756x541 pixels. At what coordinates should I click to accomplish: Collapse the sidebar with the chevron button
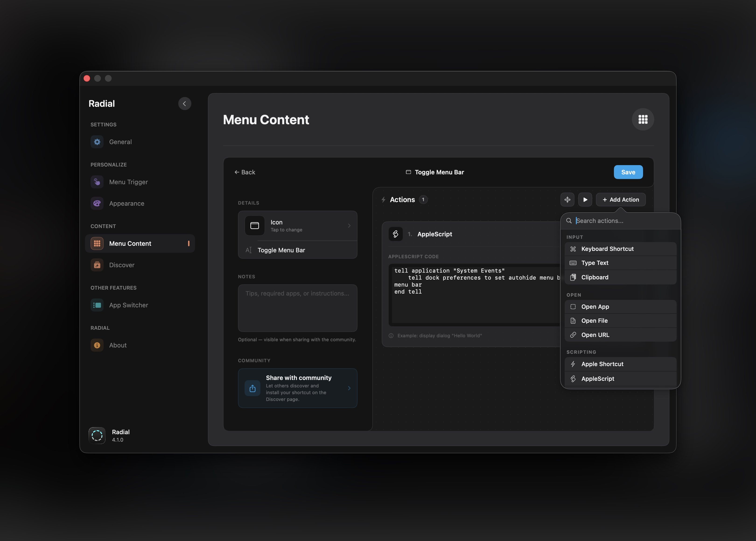pos(185,103)
